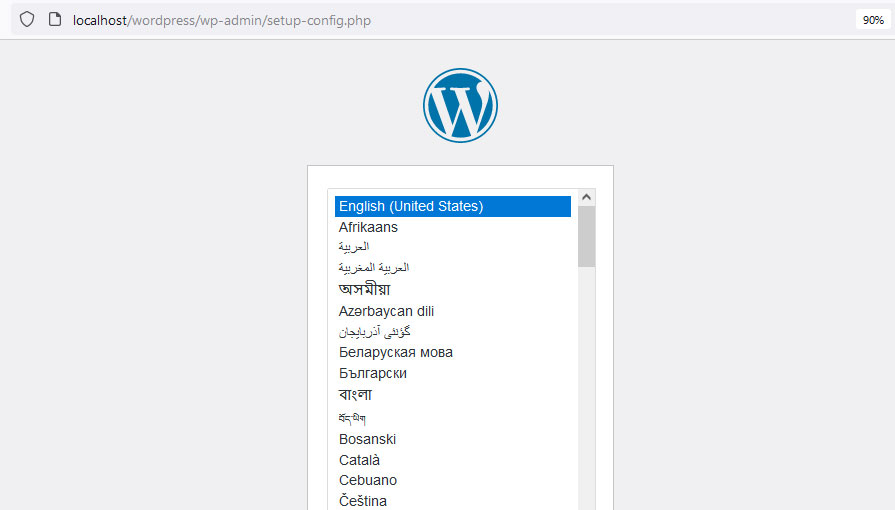The image size is (895, 510).
Task: Choose বাংলা language option
Action: click(x=453, y=395)
